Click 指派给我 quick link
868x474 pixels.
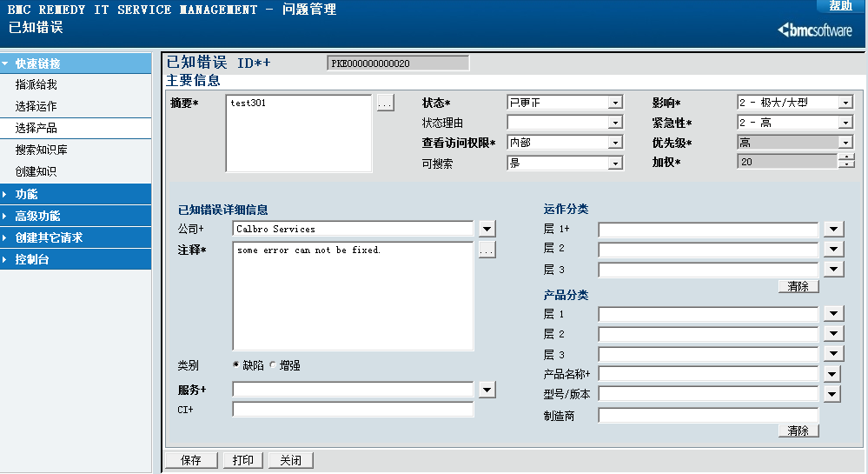36,85
